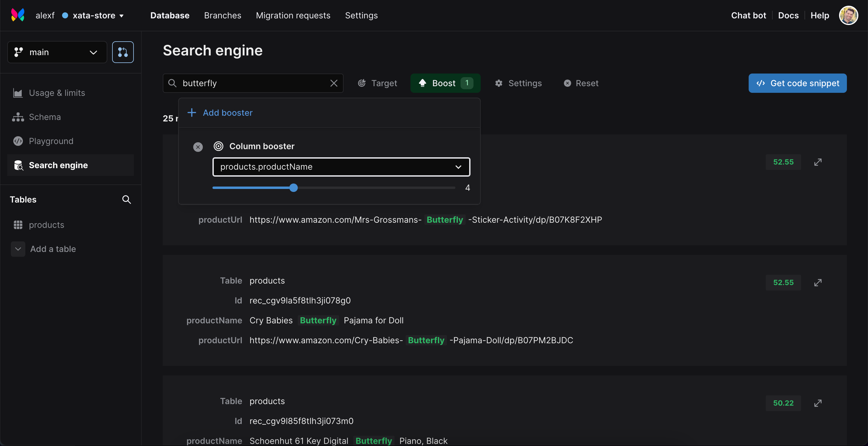Open the Playground page

[x=71, y=141]
